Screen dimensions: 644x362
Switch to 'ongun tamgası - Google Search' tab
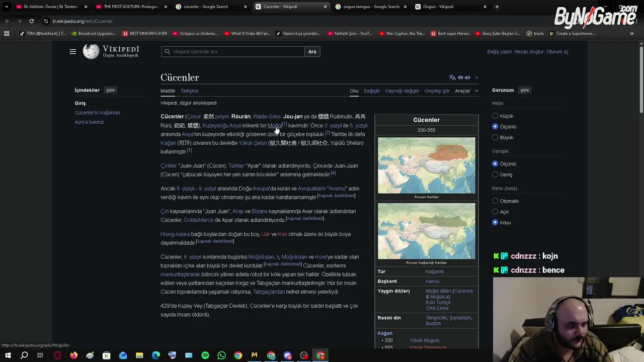pos(371,7)
